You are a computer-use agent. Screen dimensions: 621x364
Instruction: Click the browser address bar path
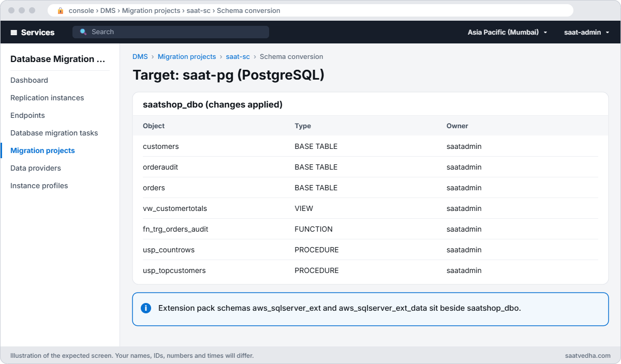click(174, 10)
